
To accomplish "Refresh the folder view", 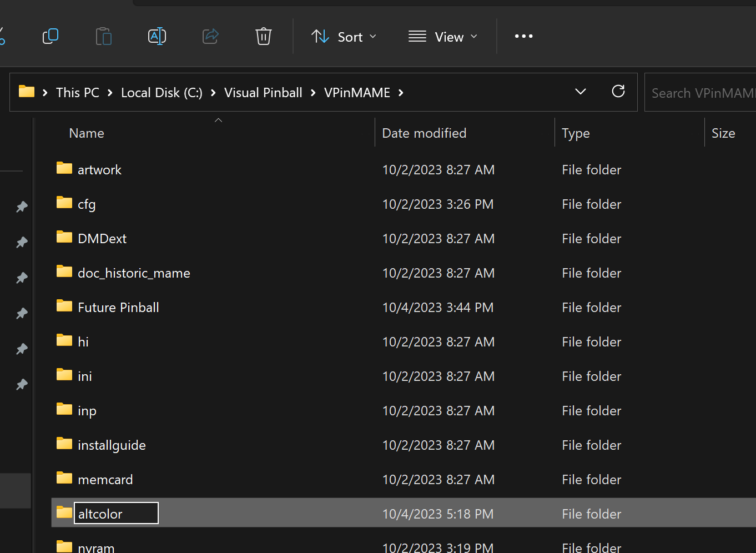I will tap(618, 92).
